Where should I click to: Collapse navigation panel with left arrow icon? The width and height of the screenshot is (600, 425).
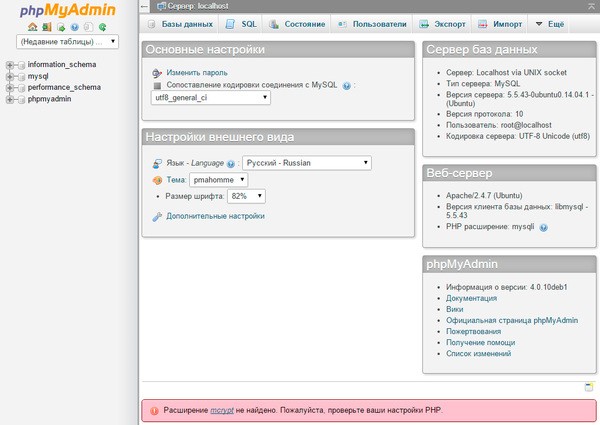144,7
